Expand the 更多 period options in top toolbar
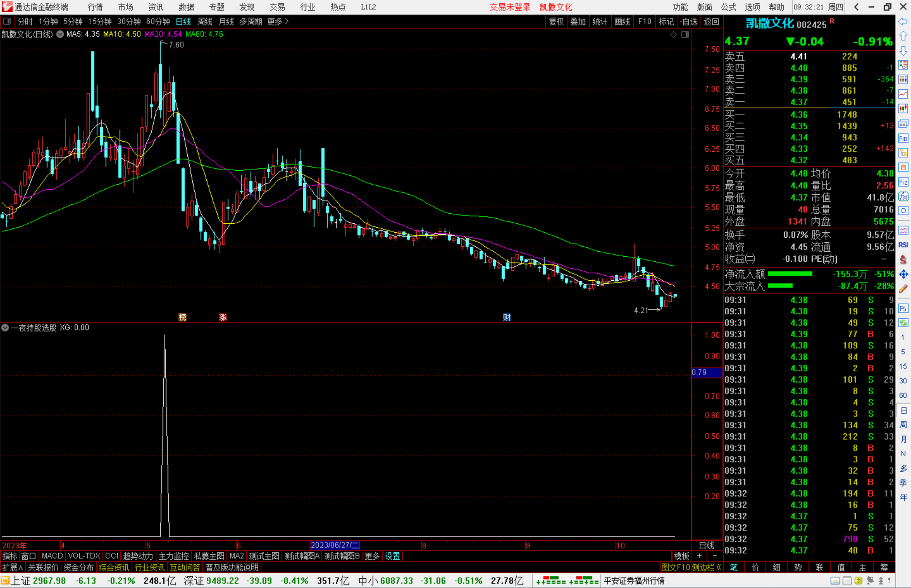Viewport: 911px width, 588px height. pyautogui.click(x=278, y=21)
